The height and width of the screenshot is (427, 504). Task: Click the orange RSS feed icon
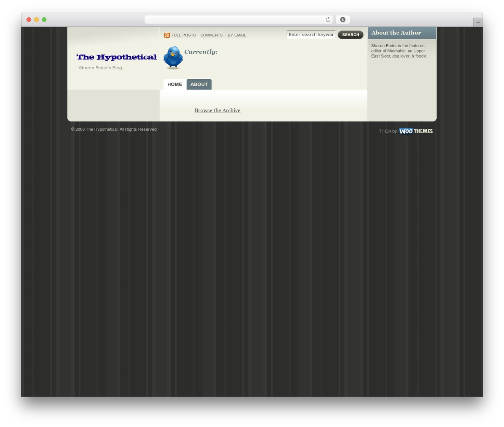[167, 35]
